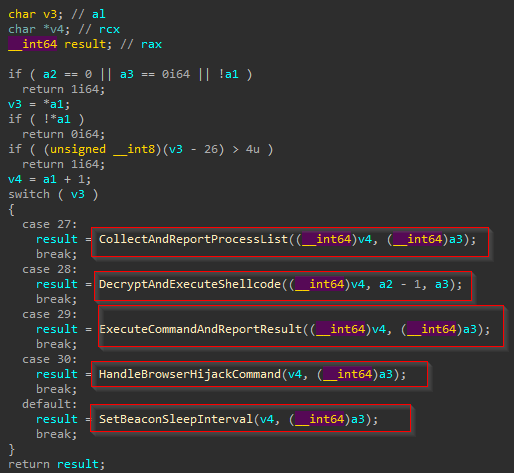This screenshot has height=473, width=514.
Task: Click the SetBeaconSleepInterval function call
Action: point(239,419)
